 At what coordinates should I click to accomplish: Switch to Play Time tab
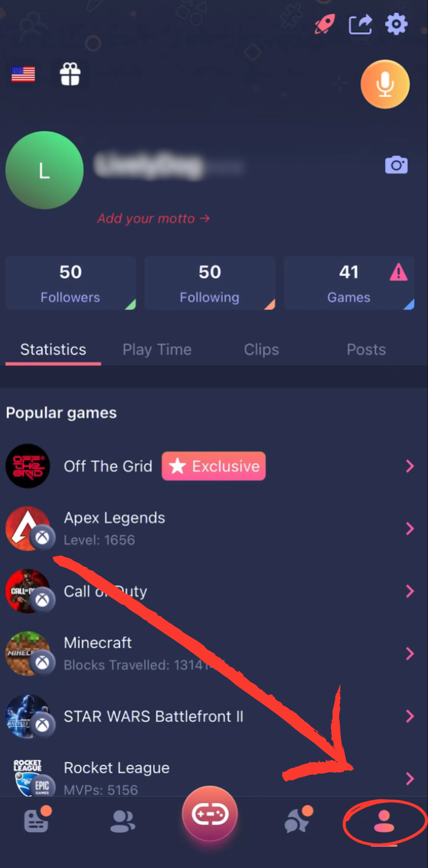click(x=157, y=350)
